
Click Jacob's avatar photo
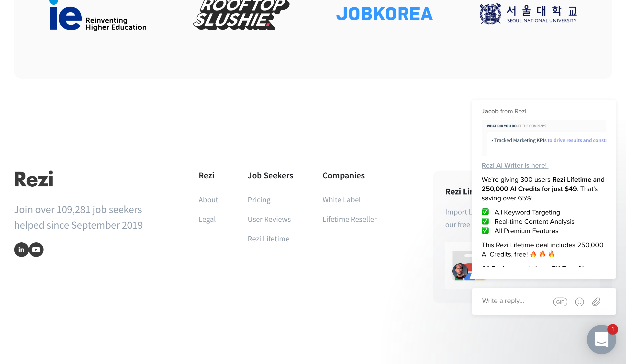pos(460,271)
